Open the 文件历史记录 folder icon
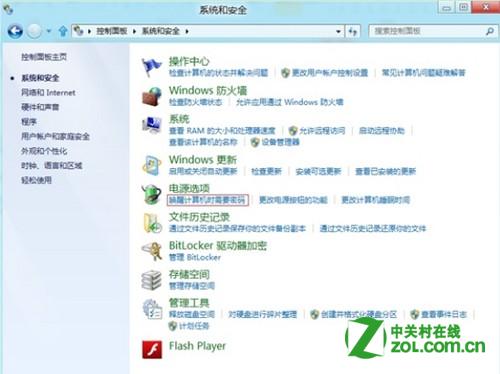This screenshot has width=500, height=374. click(x=152, y=223)
